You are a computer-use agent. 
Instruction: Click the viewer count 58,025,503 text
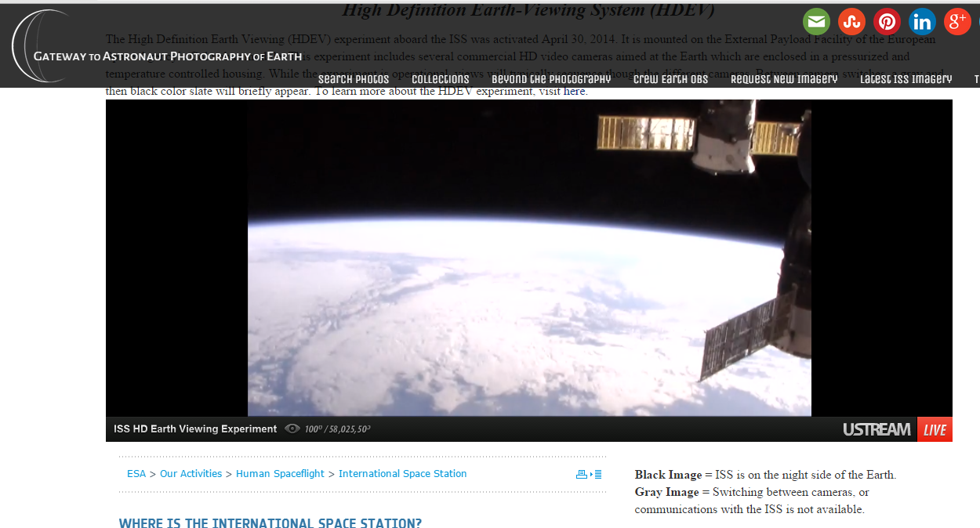338,429
